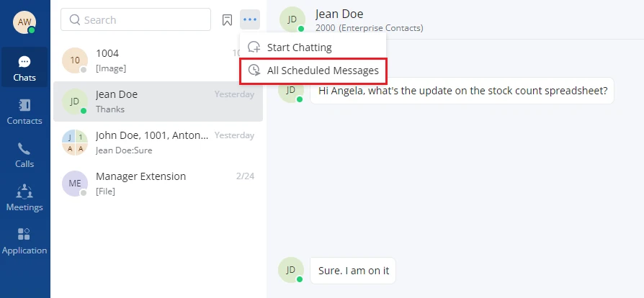This screenshot has height=298, width=644.
Task: Open the 1004 chat conversation
Action: [x=158, y=60]
